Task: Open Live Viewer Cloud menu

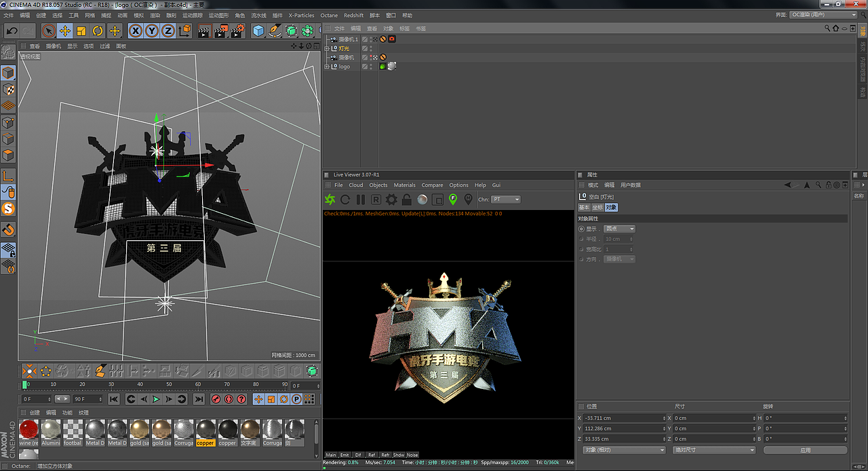Action: coord(356,185)
